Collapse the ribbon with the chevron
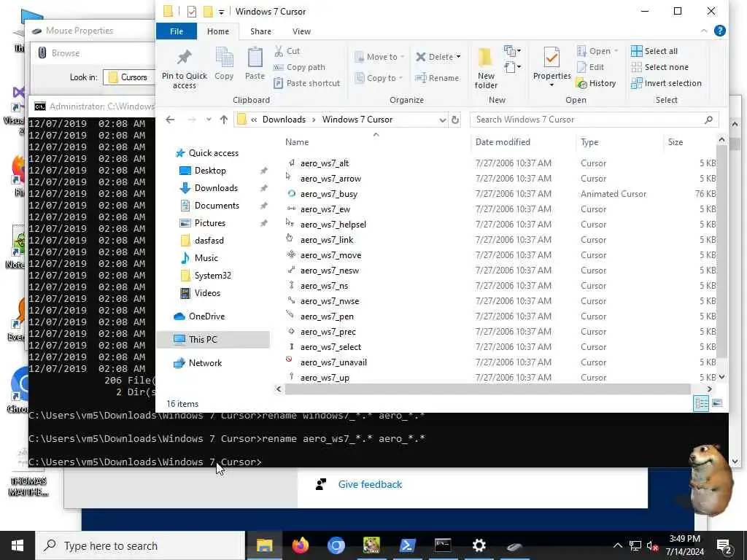 (x=704, y=31)
